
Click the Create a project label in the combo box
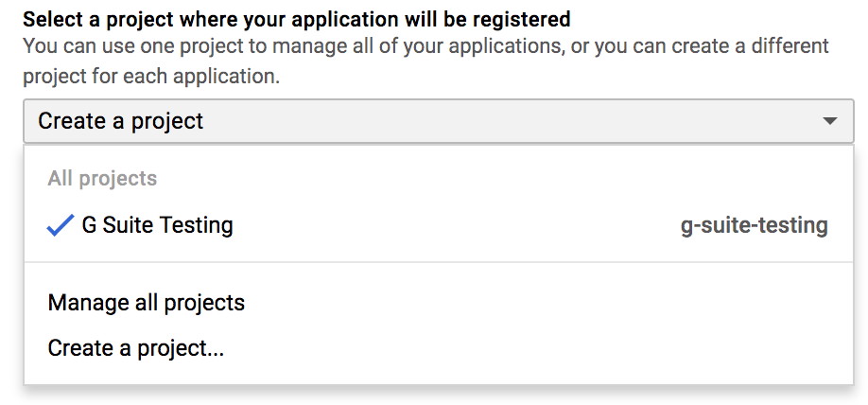click(x=121, y=121)
